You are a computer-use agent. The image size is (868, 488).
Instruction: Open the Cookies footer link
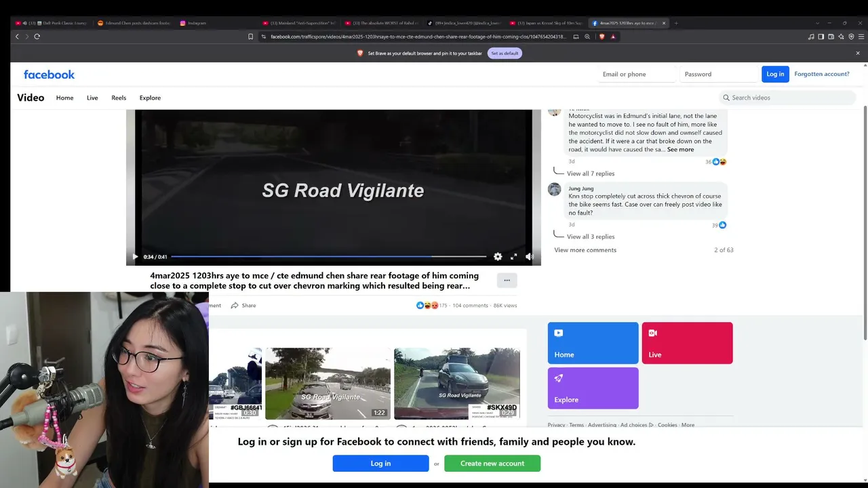click(x=667, y=425)
